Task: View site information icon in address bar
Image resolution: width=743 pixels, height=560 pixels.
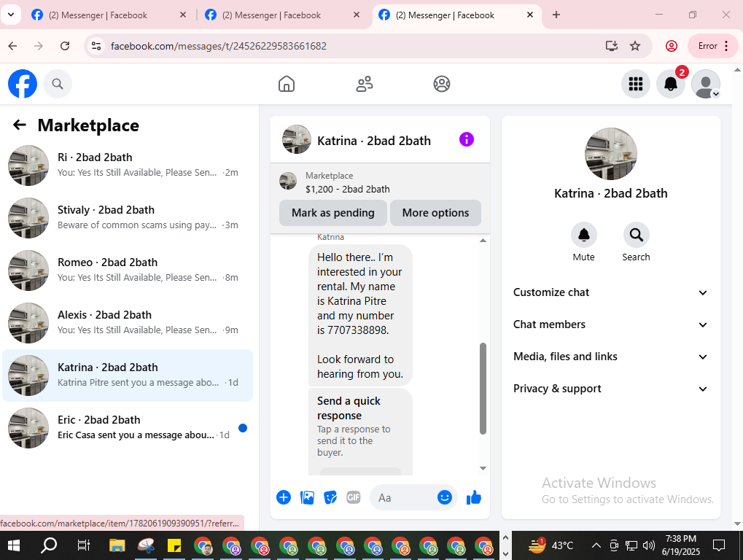Action: (96, 46)
